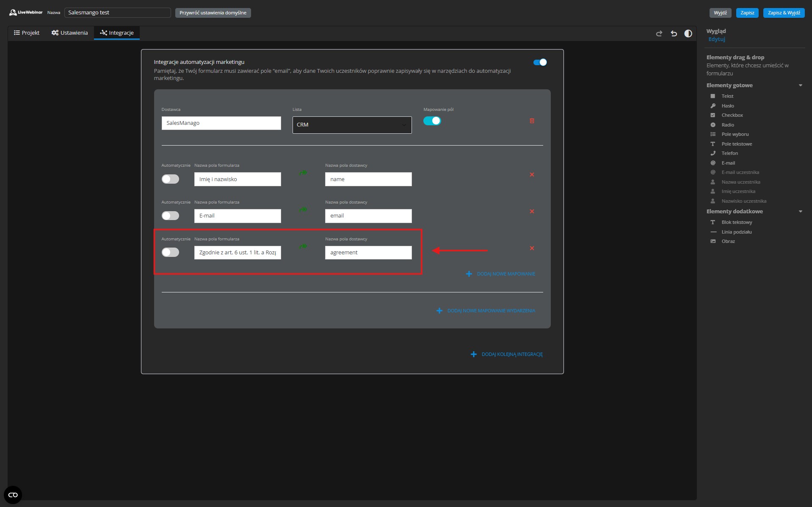Viewport: 812px width, 507px height.
Task: Open the Projekt tab
Action: (26, 33)
